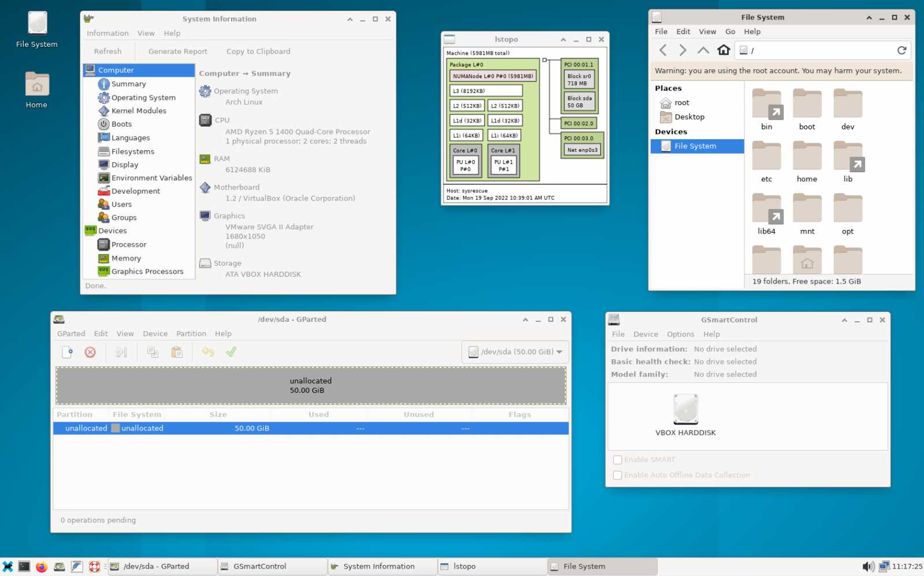Select Kernel Modules in the sidebar tree

(139, 111)
